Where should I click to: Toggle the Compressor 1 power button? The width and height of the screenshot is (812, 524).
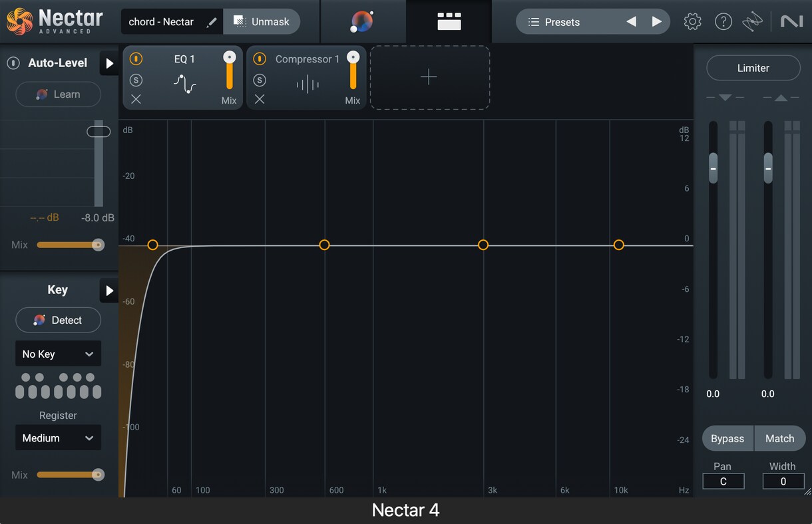(x=260, y=59)
